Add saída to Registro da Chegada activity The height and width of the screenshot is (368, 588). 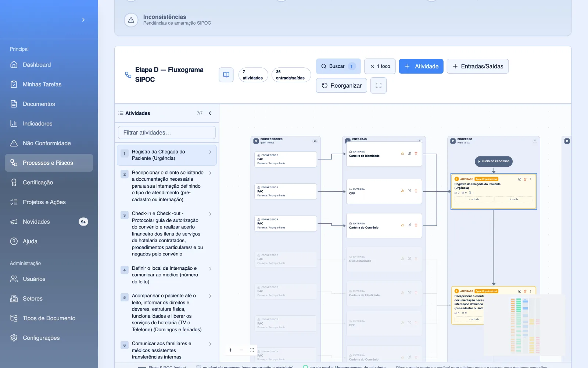(x=513, y=199)
